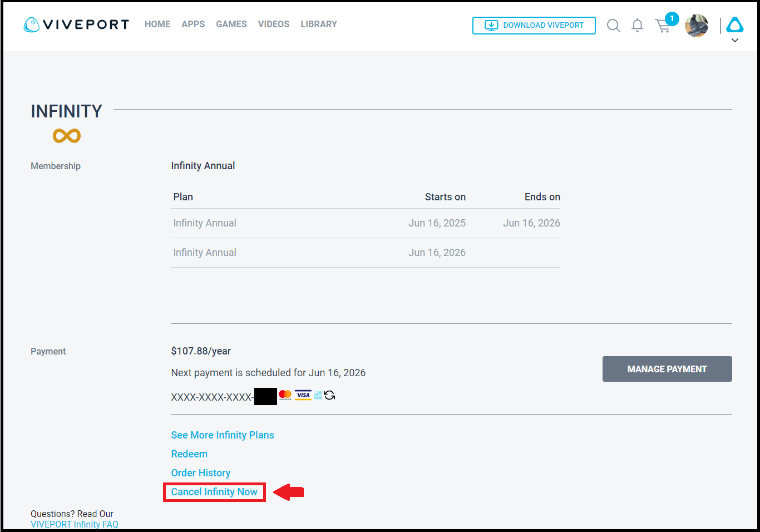The image size is (760, 532).
Task: Open the APPS menu item
Action: tap(193, 24)
